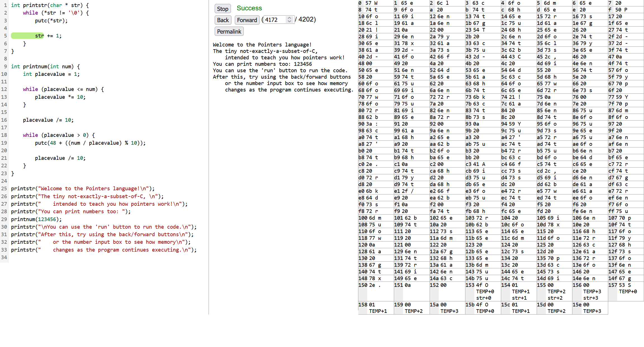The height and width of the screenshot is (347, 644).
Task: Click on 'printnum(123456);' code line
Action: point(36,219)
